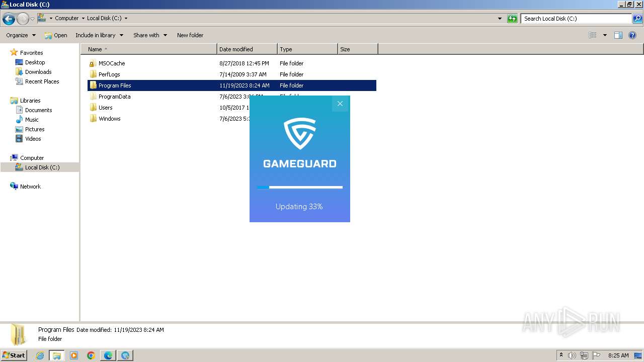This screenshot has width=644, height=362.
Task: Launch Google Chrome from taskbar
Action: click(91, 355)
